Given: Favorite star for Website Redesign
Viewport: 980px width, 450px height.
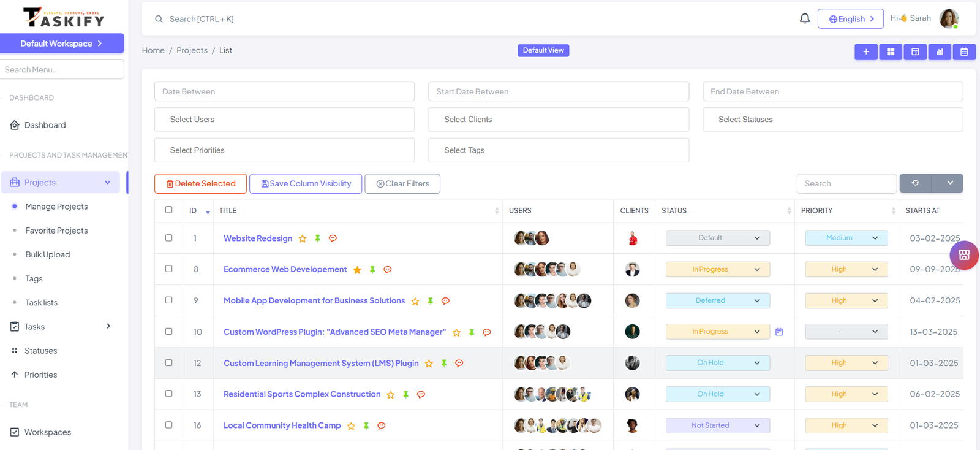Looking at the screenshot, I should pos(303,239).
